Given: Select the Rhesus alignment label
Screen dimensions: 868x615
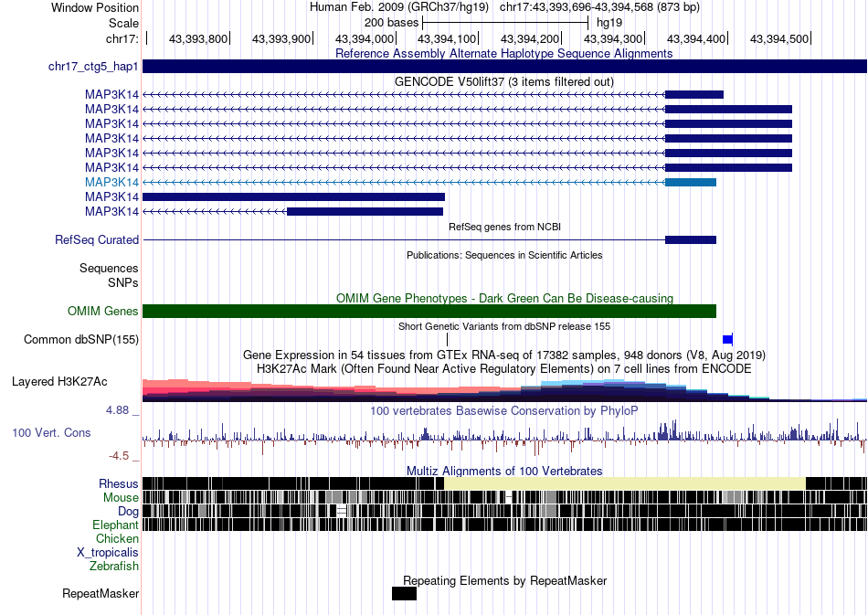Looking at the screenshot, I should point(119,483).
